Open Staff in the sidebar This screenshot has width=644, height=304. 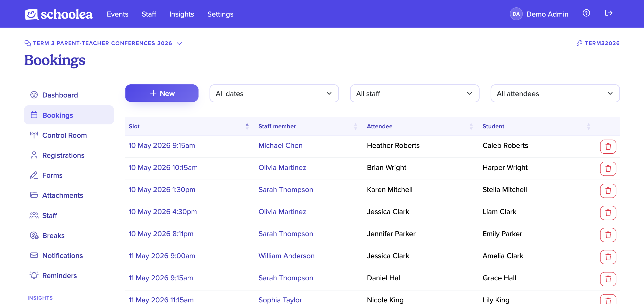69,215
